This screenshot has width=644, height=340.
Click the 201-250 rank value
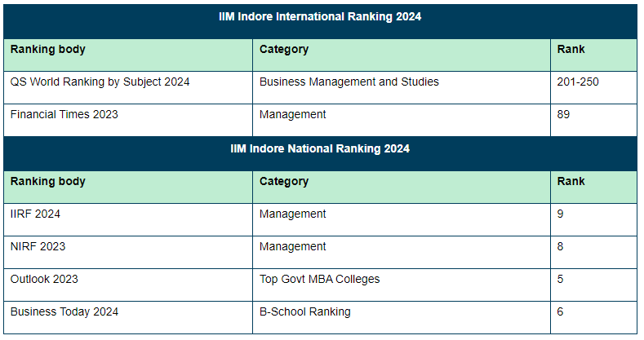[x=578, y=82]
